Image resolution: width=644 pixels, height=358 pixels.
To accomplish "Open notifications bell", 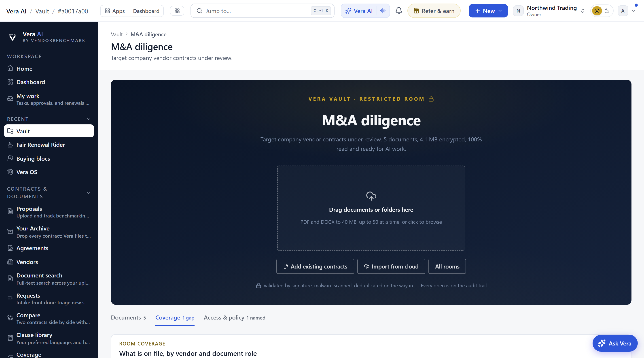I will (x=399, y=11).
